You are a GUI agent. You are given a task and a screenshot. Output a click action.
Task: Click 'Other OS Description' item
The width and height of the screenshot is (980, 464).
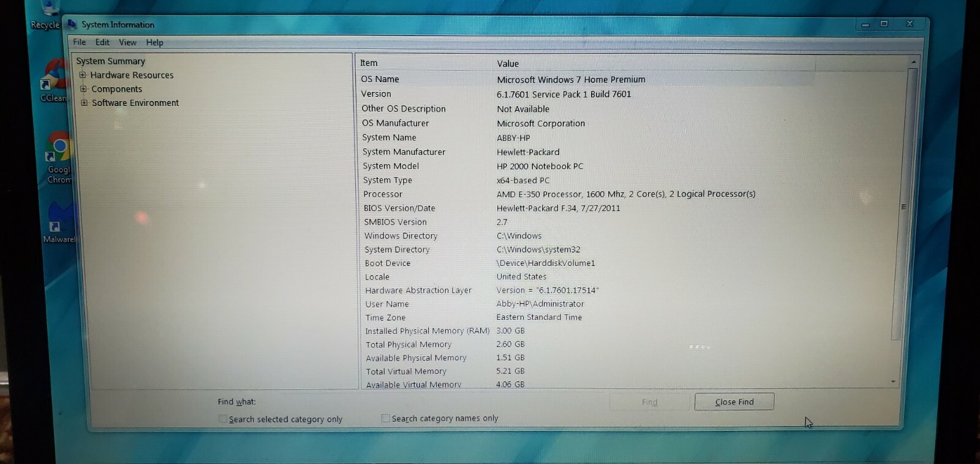tap(404, 108)
